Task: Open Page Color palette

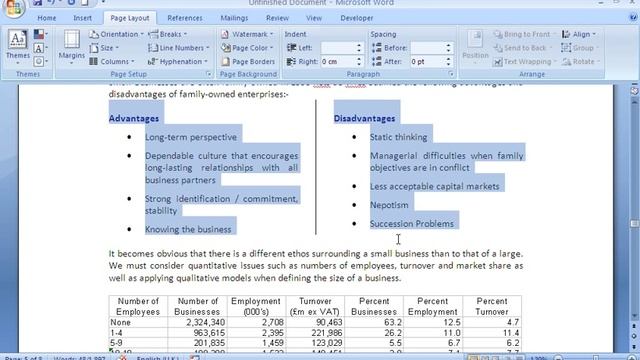Action: point(247,48)
